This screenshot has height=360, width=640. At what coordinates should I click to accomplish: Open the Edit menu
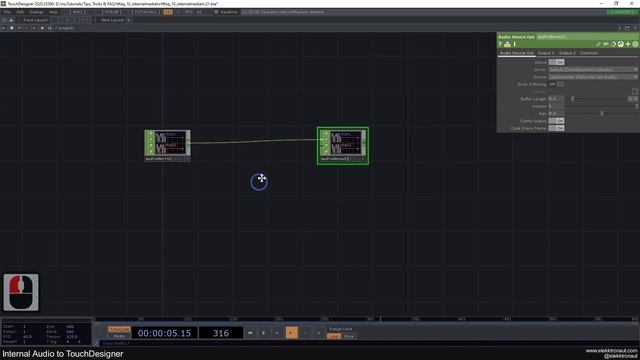[20, 12]
